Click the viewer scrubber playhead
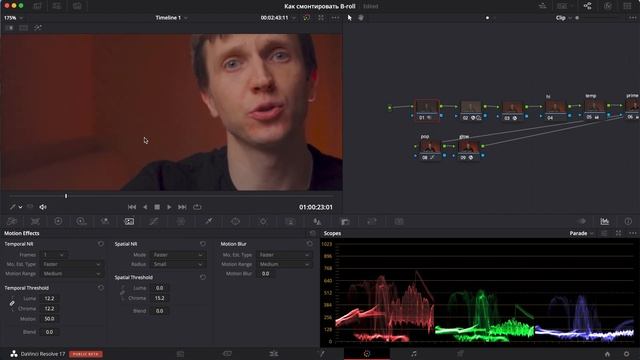Image resolution: width=640 pixels, height=360 pixels. pos(66,196)
